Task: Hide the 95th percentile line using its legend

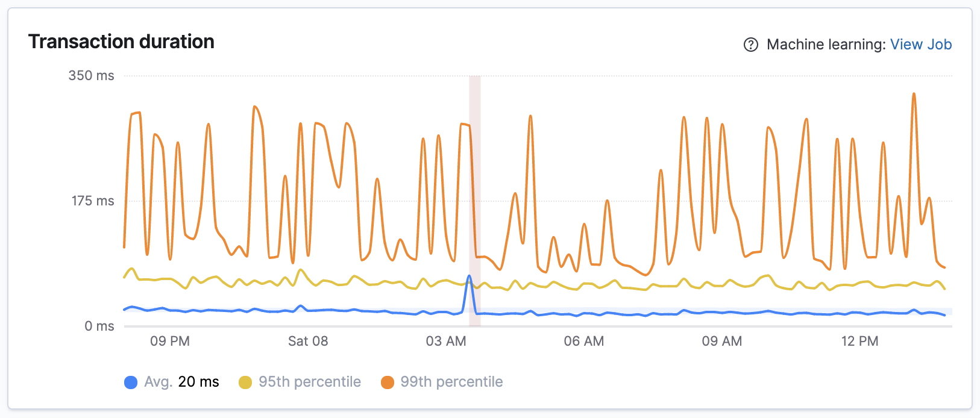Action: [300, 381]
